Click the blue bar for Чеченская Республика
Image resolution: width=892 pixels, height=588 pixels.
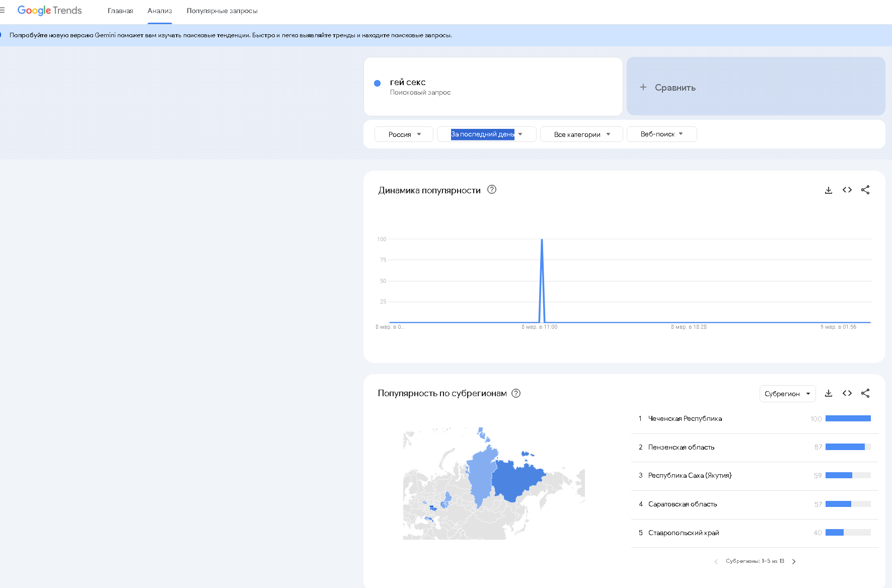coord(848,419)
